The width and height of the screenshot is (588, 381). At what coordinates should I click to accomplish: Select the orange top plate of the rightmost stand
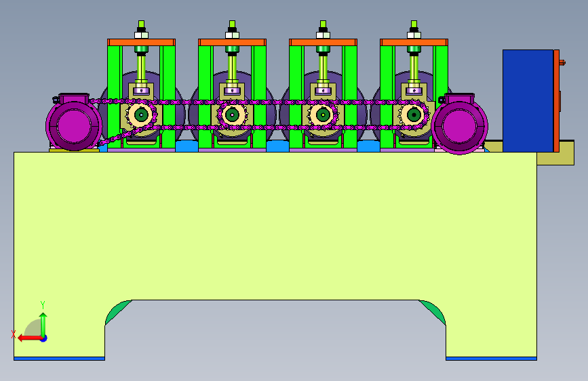[x=414, y=43]
